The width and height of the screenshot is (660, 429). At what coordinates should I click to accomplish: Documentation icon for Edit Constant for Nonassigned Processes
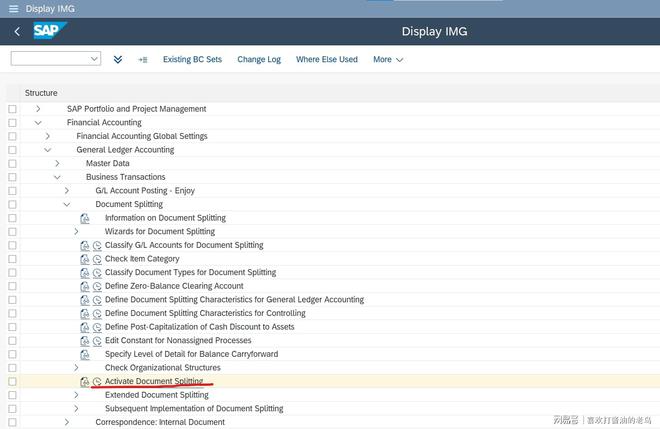[85, 341]
